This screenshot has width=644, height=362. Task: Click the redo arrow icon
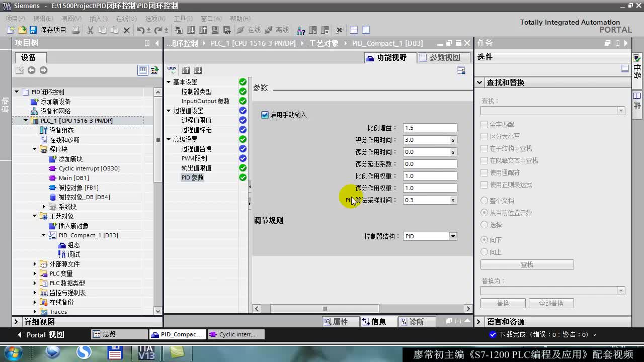[158, 30]
